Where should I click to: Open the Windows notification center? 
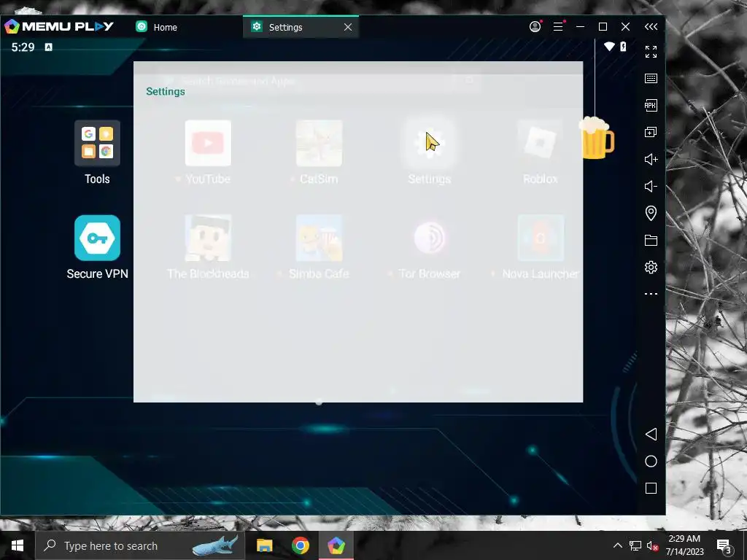pyautogui.click(x=724, y=545)
